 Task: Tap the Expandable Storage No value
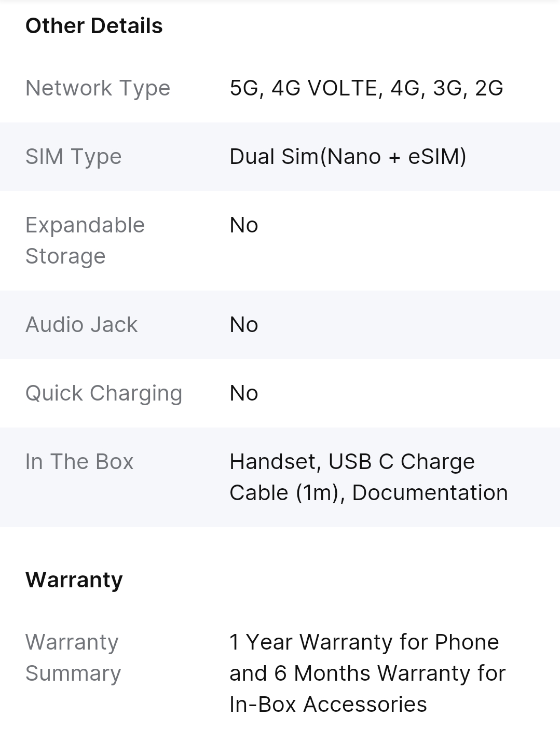click(244, 225)
